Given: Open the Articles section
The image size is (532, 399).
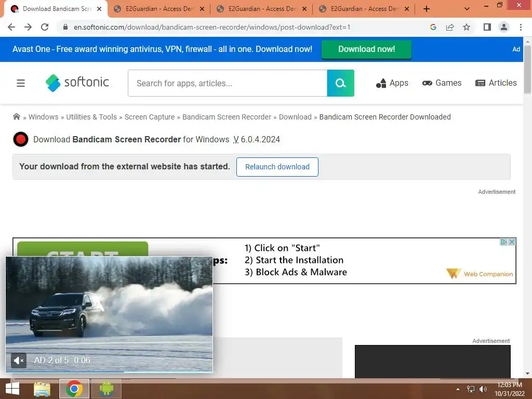Looking at the screenshot, I should (x=496, y=83).
